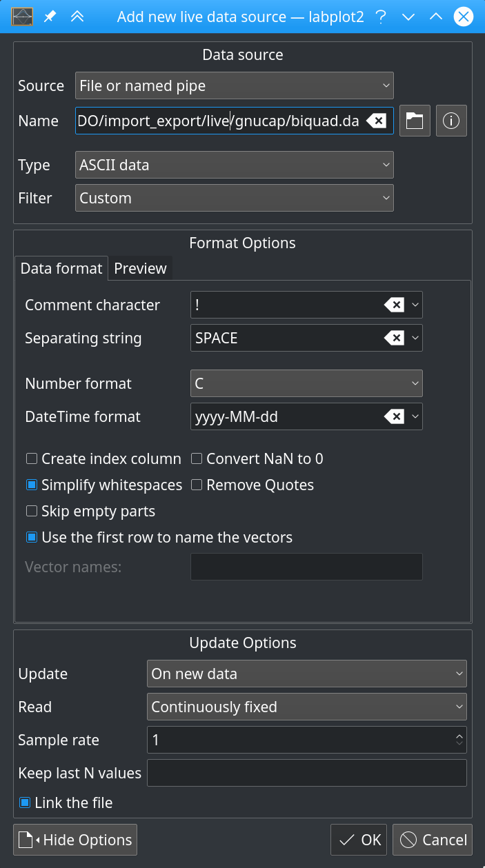This screenshot has width=485, height=868.
Task: Pin the dialog using the pin icon
Action: click(48, 17)
